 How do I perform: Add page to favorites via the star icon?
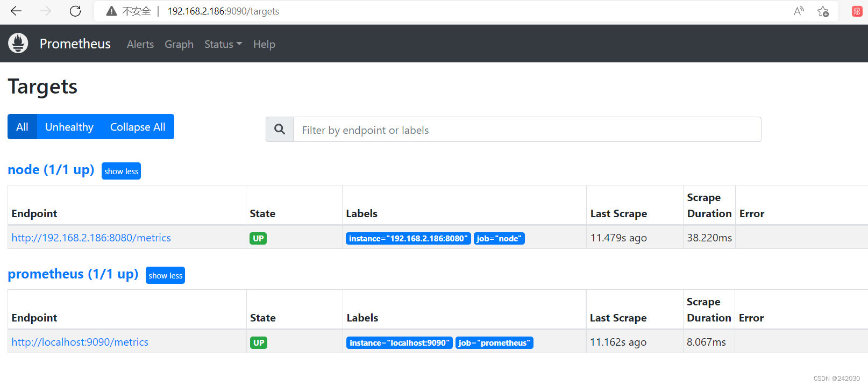click(x=823, y=11)
